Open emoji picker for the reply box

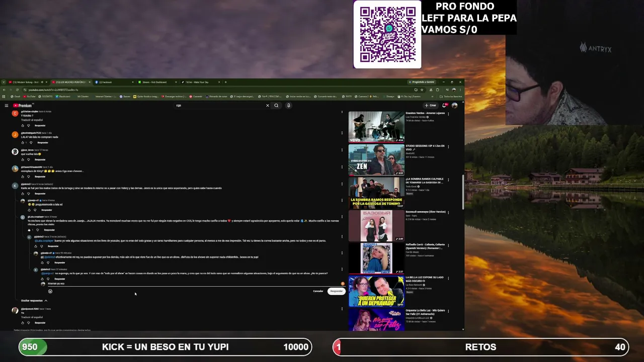[x=50, y=291]
